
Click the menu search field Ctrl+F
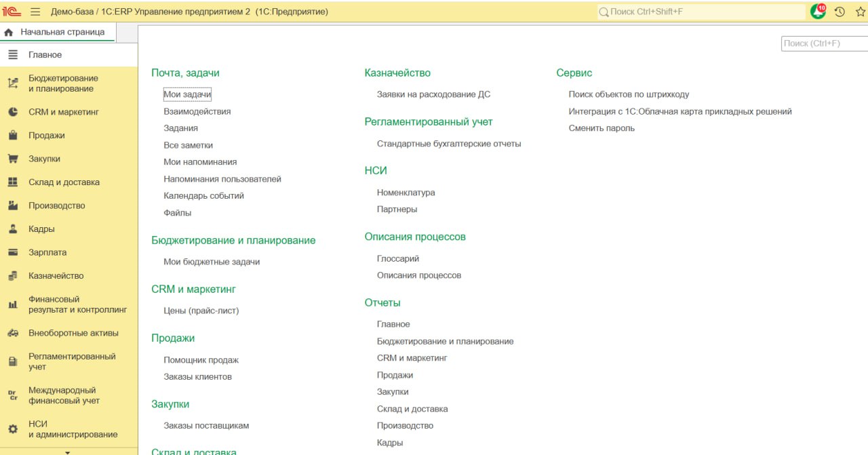point(823,43)
